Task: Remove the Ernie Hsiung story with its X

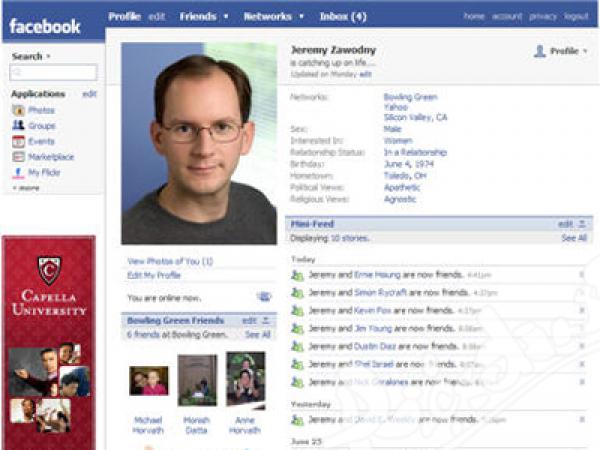Action: [x=582, y=275]
